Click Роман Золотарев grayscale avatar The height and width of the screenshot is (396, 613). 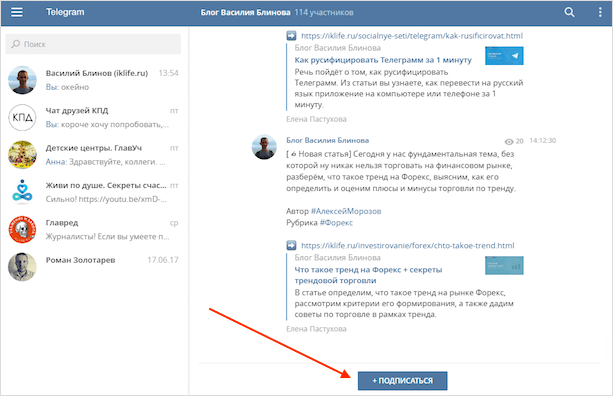(x=22, y=267)
